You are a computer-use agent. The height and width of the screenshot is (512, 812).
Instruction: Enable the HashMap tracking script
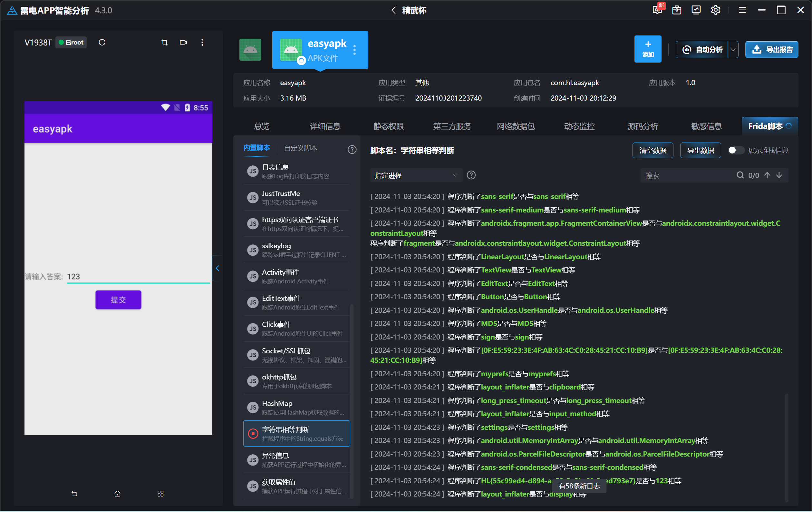(253, 407)
